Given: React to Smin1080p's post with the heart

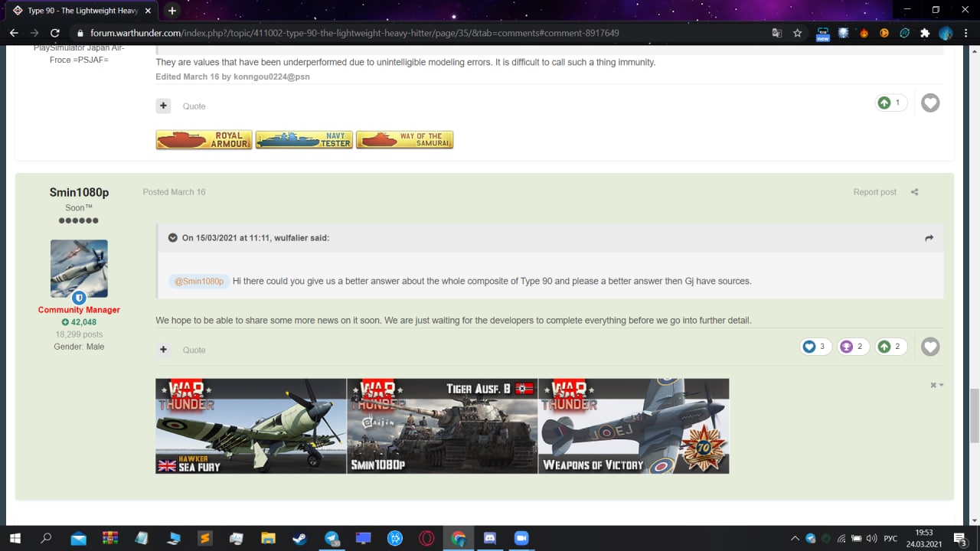Looking at the screenshot, I should (x=930, y=347).
